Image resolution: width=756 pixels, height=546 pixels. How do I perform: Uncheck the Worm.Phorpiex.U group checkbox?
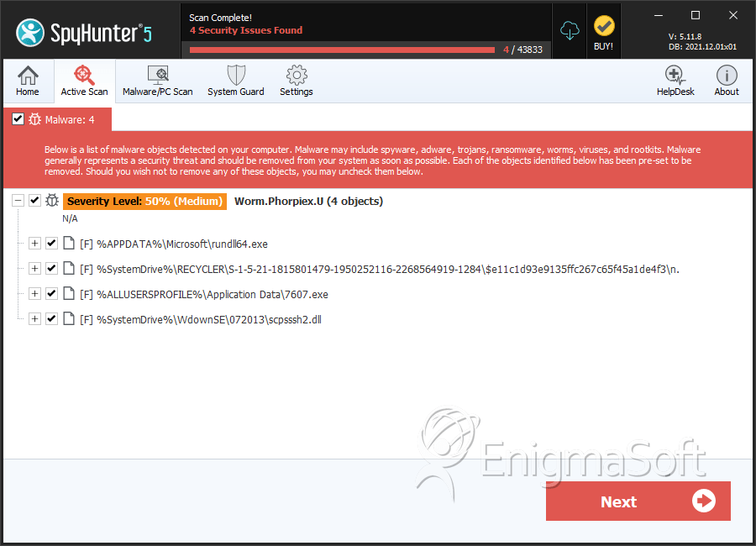tap(34, 200)
